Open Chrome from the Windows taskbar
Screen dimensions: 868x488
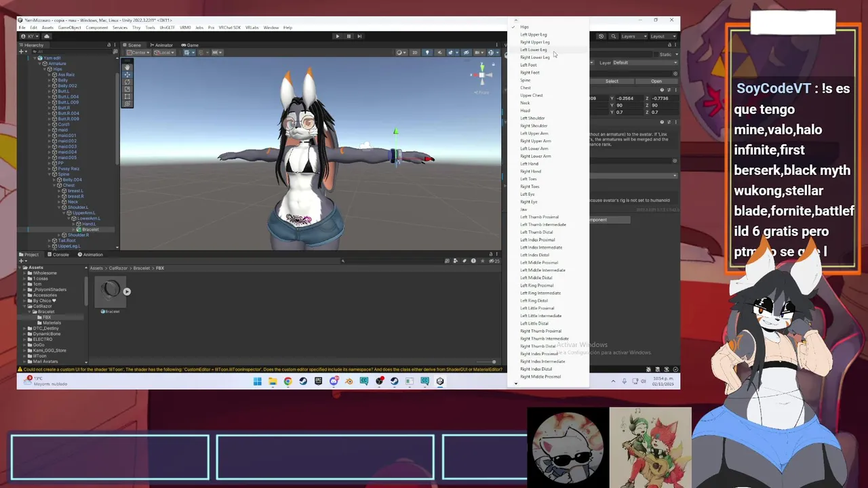tap(288, 381)
